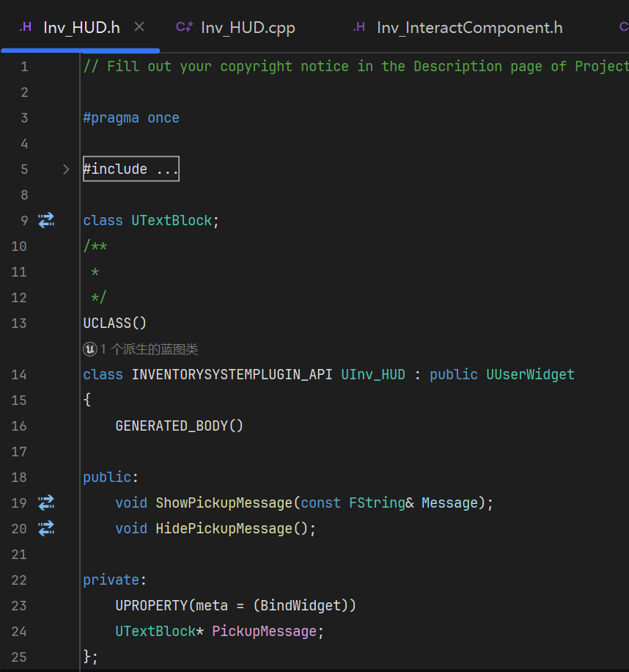The width and height of the screenshot is (629, 672).
Task: Click the copyright comment on line 1
Action: pos(356,67)
